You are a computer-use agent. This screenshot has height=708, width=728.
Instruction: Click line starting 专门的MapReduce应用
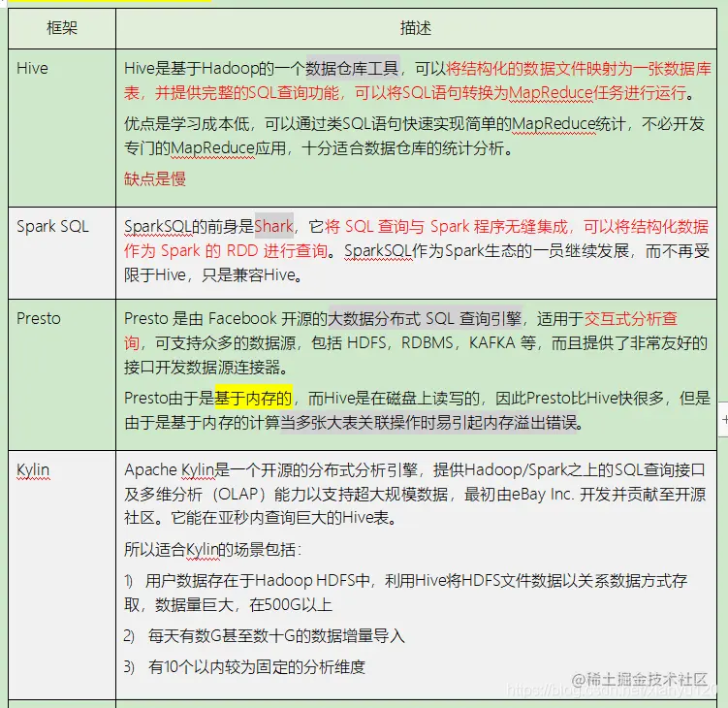[x=319, y=148]
